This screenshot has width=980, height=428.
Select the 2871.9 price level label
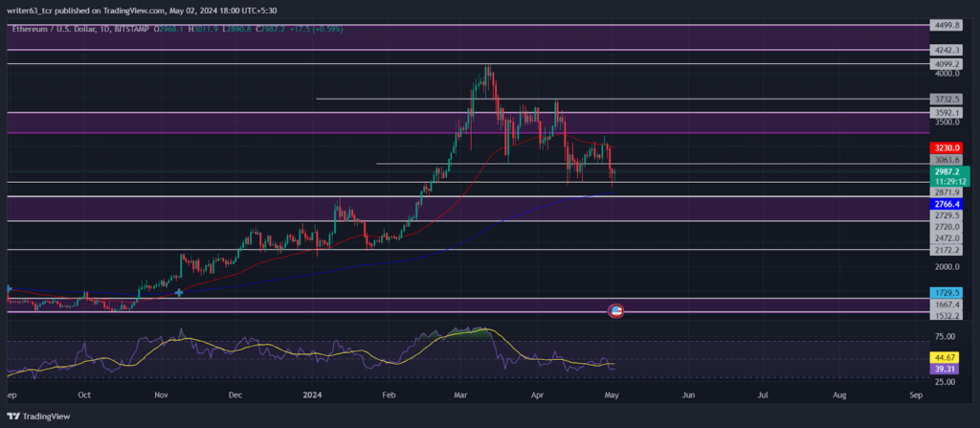click(945, 192)
